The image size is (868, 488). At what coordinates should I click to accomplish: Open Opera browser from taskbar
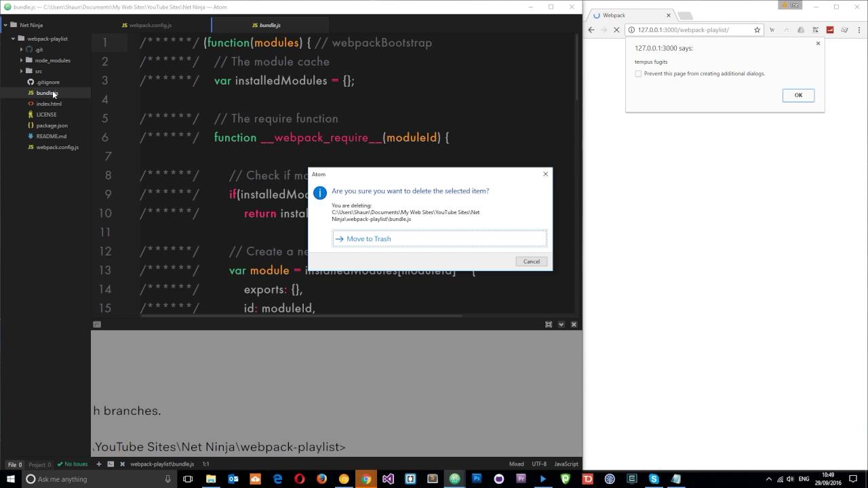pos(300,479)
